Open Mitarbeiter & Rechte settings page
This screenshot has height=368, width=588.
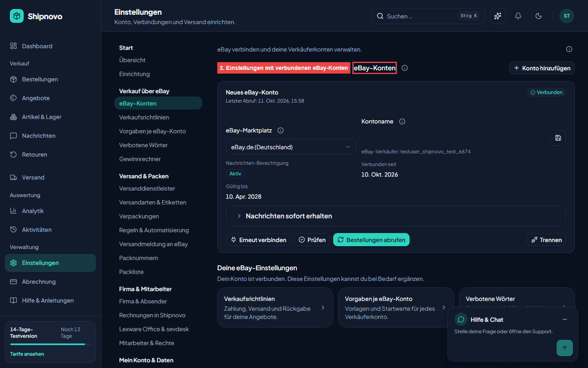[x=158, y=343]
